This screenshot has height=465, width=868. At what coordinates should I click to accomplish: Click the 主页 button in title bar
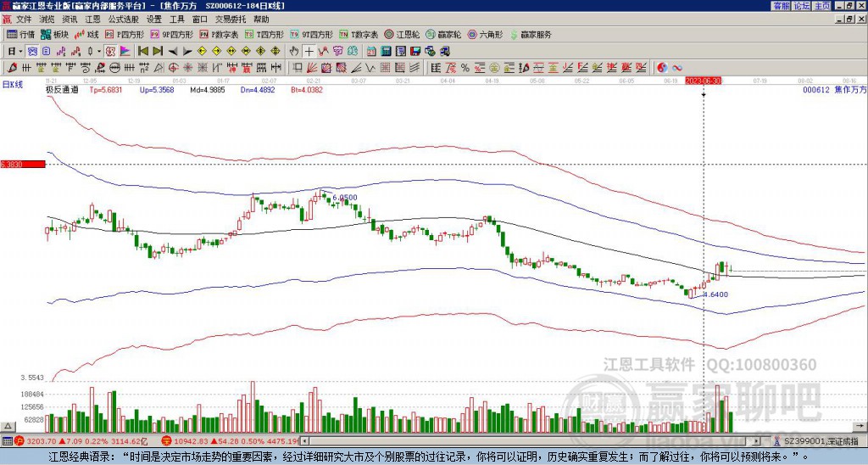click(822, 6)
